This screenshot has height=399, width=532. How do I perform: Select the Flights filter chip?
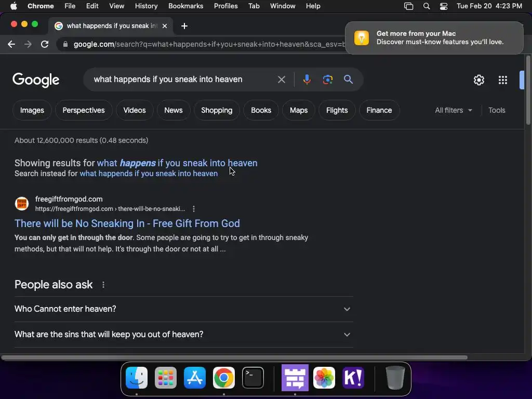337,110
